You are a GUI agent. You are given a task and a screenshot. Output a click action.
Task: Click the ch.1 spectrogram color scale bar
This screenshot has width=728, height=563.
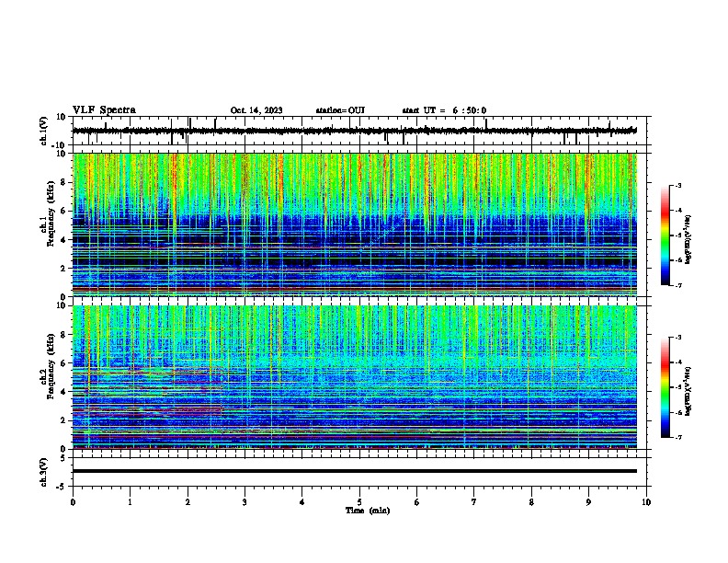point(665,236)
